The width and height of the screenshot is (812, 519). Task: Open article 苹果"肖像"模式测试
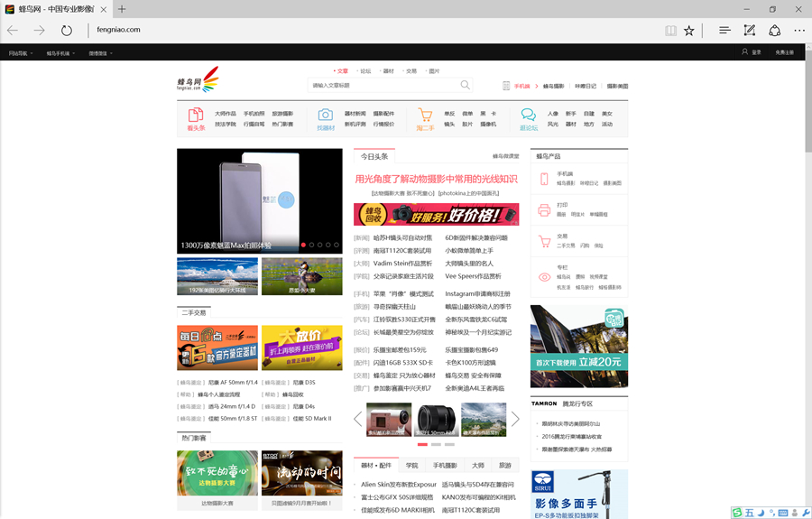click(x=403, y=293)
